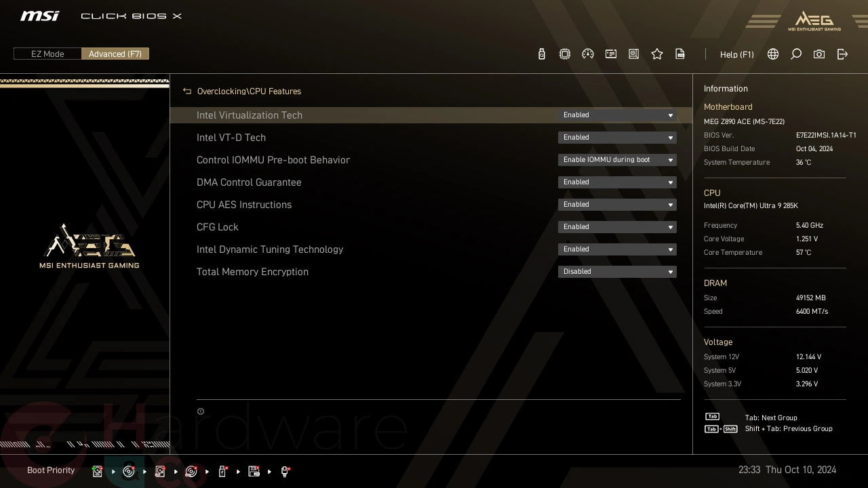Select Advanced (F7) mode tab
The height and width of the screenshot is (488, 868).
115,54
